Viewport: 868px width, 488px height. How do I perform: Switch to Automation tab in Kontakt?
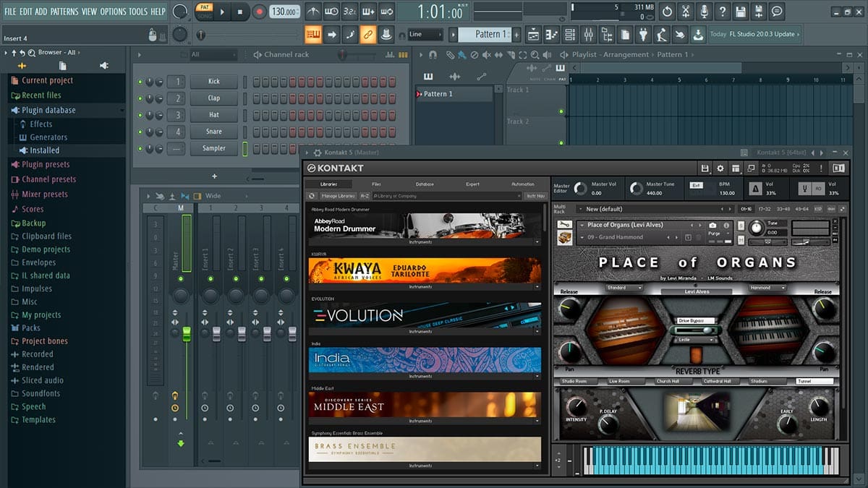(x=522, y=184)
